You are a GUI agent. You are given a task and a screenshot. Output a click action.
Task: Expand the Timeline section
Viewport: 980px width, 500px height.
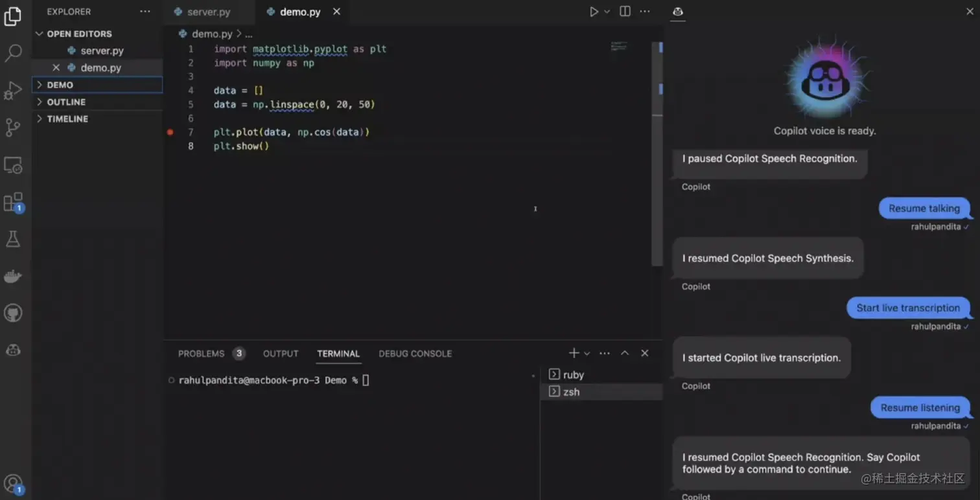pyautogui.click(x=97, y=119)
